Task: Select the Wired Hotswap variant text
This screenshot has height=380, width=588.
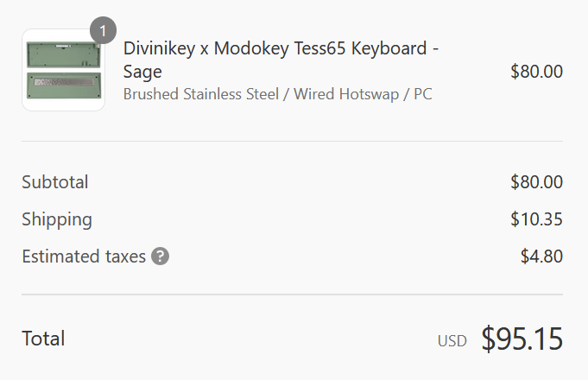Action: pyautogui.click(x=346, y=94)
